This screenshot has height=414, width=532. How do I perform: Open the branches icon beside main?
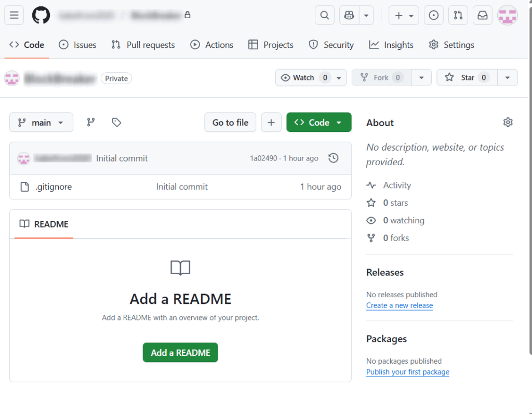(x=91, y=123)
